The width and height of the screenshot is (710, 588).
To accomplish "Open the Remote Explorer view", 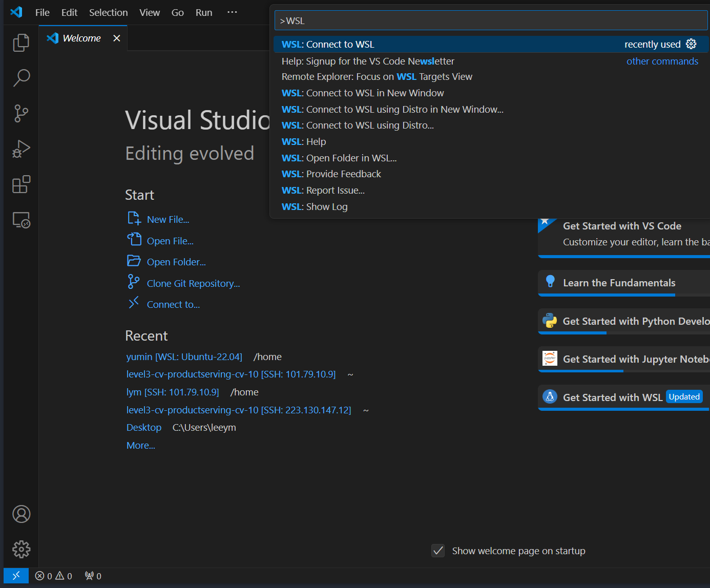I will [x=21, y=220].
